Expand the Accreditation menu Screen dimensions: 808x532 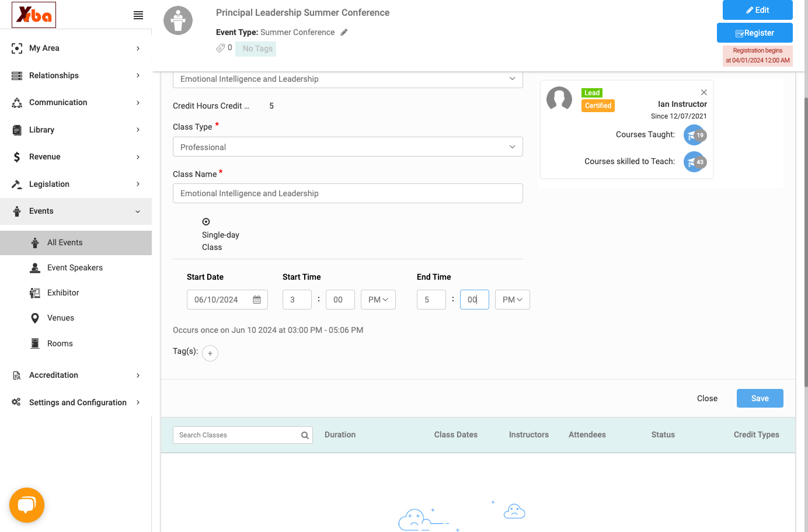pos(76,375)
